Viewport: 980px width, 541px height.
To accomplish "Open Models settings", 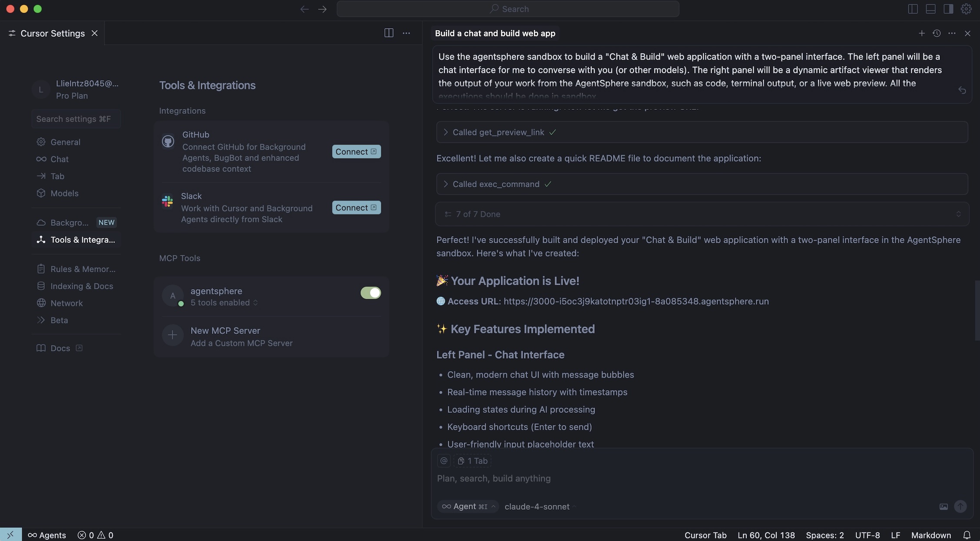I will (x=64, y=193).
